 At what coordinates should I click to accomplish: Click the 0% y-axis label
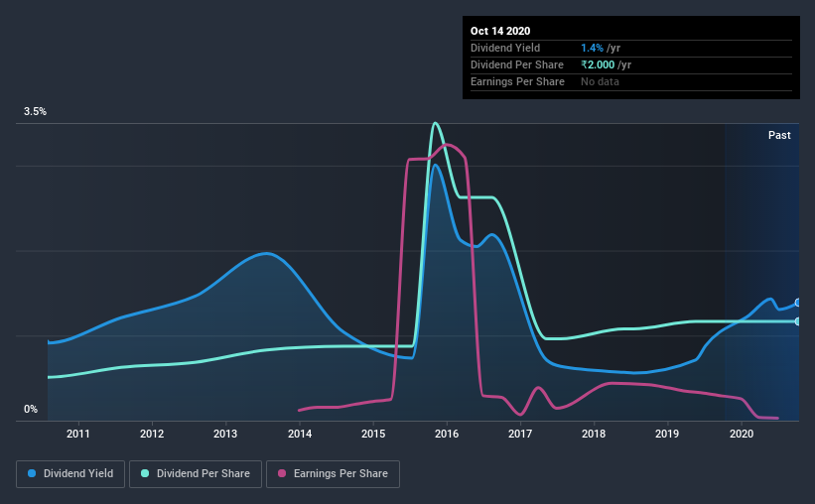point(31,410)
